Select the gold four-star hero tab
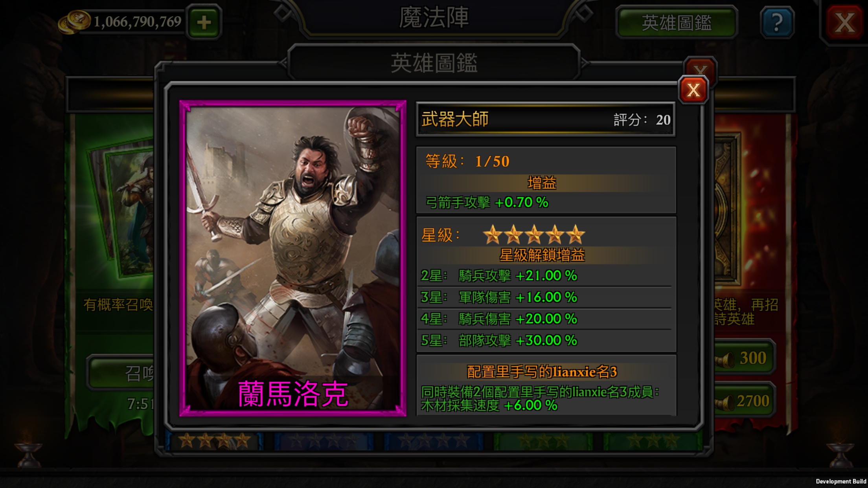 (215, 441)
